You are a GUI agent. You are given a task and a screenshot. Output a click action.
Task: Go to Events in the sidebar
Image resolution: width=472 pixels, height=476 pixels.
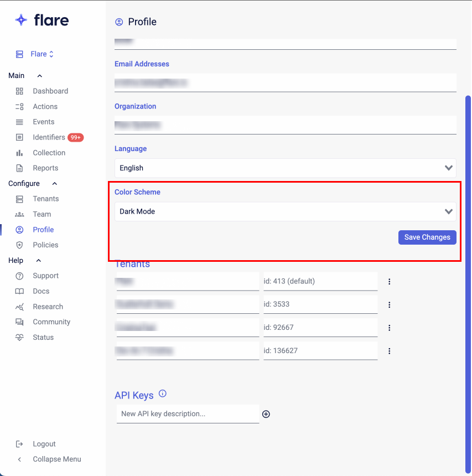(x=43, y=122)
